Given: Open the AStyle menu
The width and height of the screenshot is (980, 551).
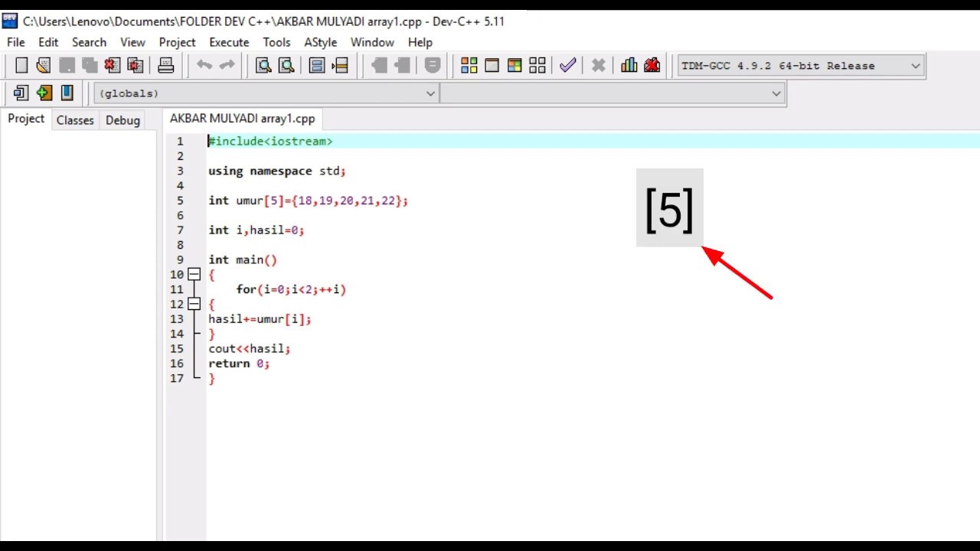Looking at the screenshot, I should coord(320,42).
